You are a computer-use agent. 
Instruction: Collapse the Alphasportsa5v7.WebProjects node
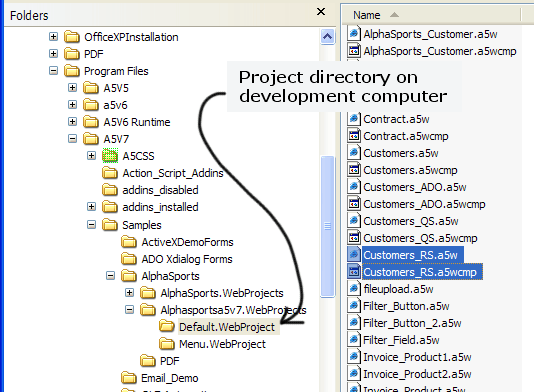tap(129, 310)
